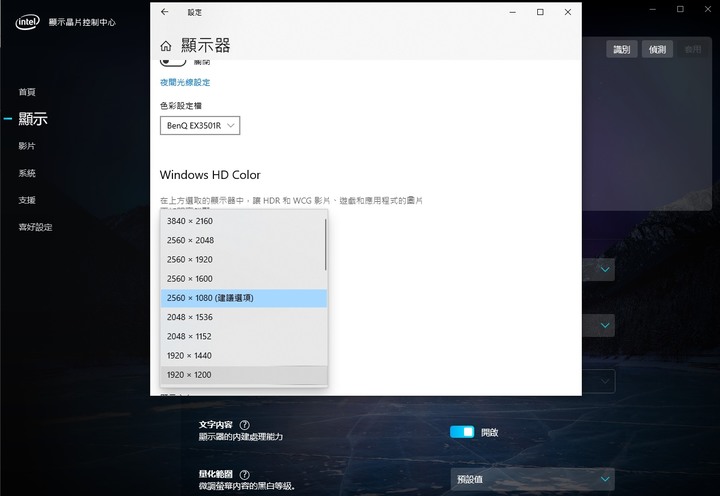This screenshot has height=496, width=720.
Task: Maximize the Intel control center window
Action: (681, 9)
